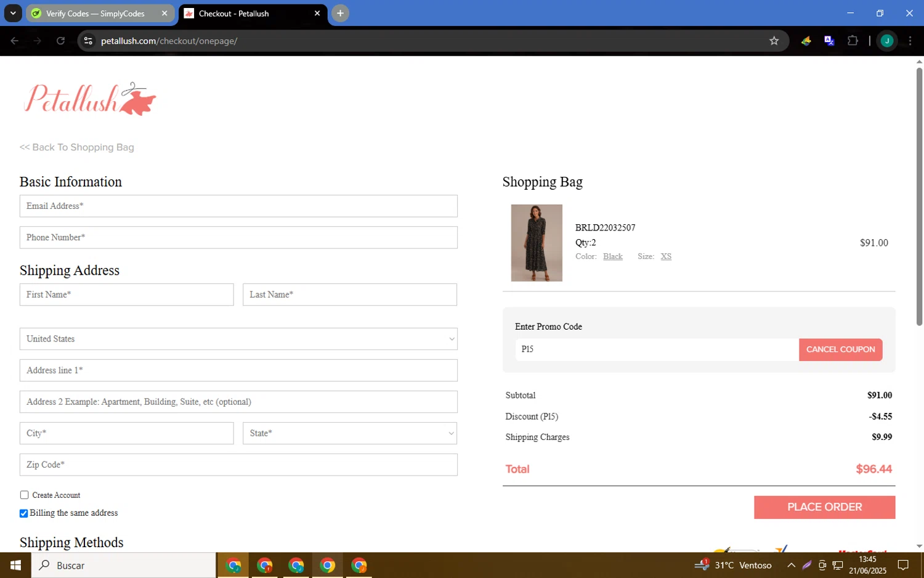Open Chrome three-dot menu
Image resolution: width=924 pixels, height=578 pixels.
[x=910, y=41]
